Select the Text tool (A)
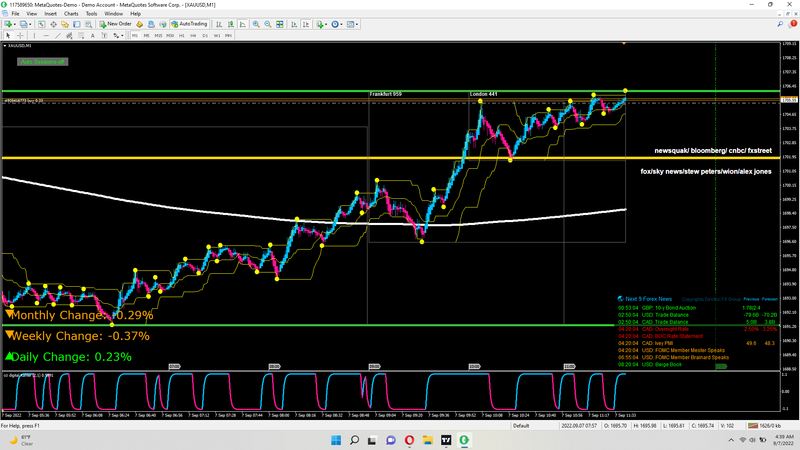This screenshot has height=450, width=800. pyautogui.click(x=92, y=36)
